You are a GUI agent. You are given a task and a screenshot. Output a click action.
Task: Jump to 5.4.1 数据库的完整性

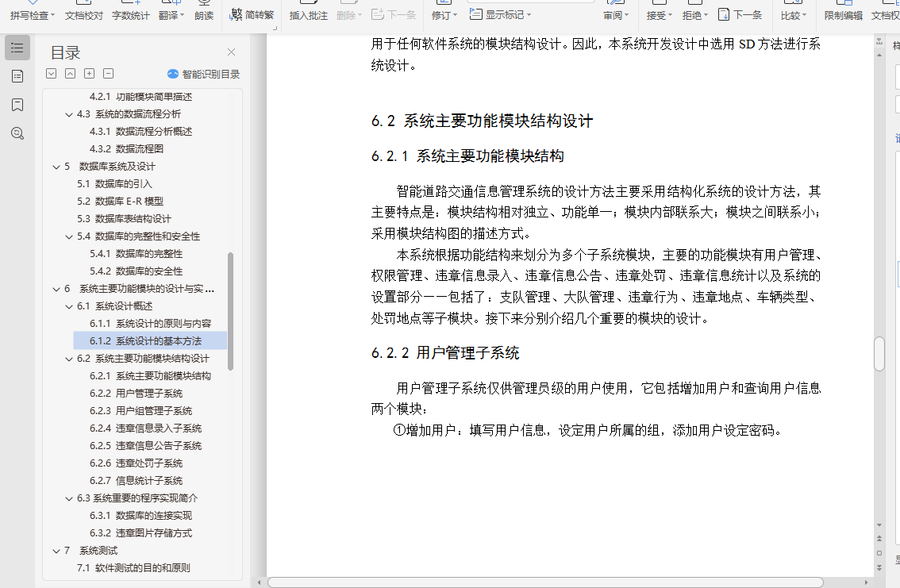coord(136,254)
